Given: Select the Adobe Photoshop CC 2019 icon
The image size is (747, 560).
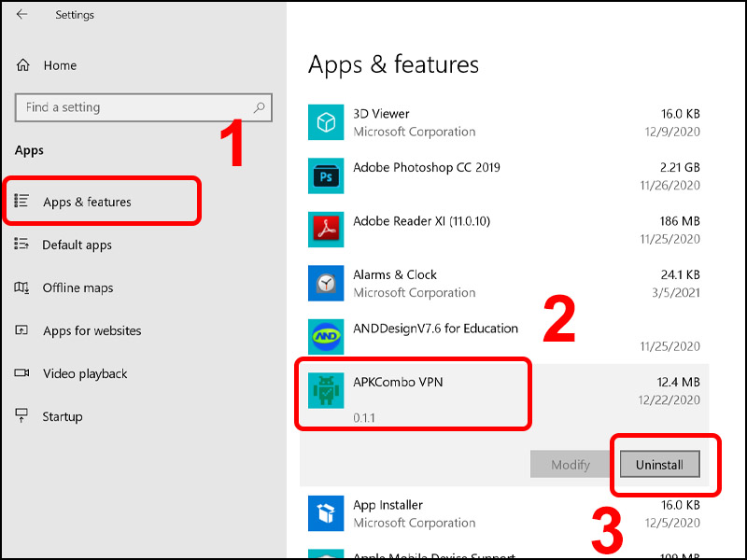Looking at the screenshot, I should (327, 175).
